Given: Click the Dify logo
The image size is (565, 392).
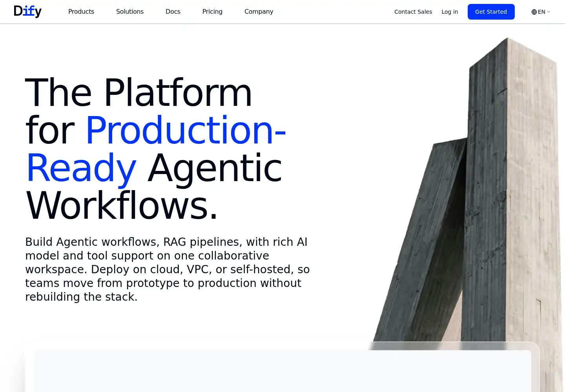Looking at the screenshot, I should coord(27,11).
